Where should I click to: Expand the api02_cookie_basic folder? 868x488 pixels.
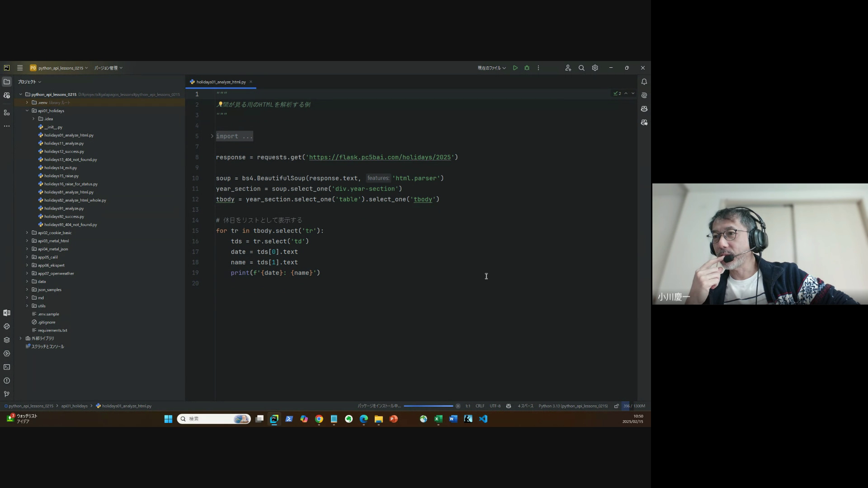point(27,233)
